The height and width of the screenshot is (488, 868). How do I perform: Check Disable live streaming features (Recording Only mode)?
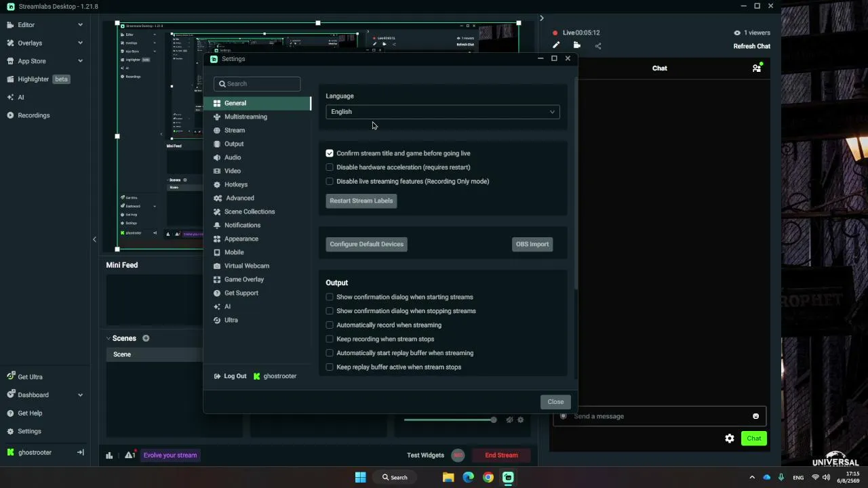330,182
